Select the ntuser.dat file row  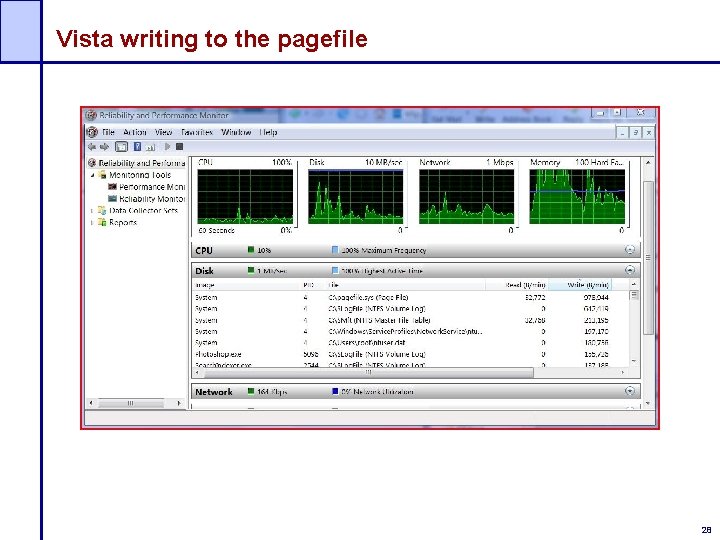(411, 343)
